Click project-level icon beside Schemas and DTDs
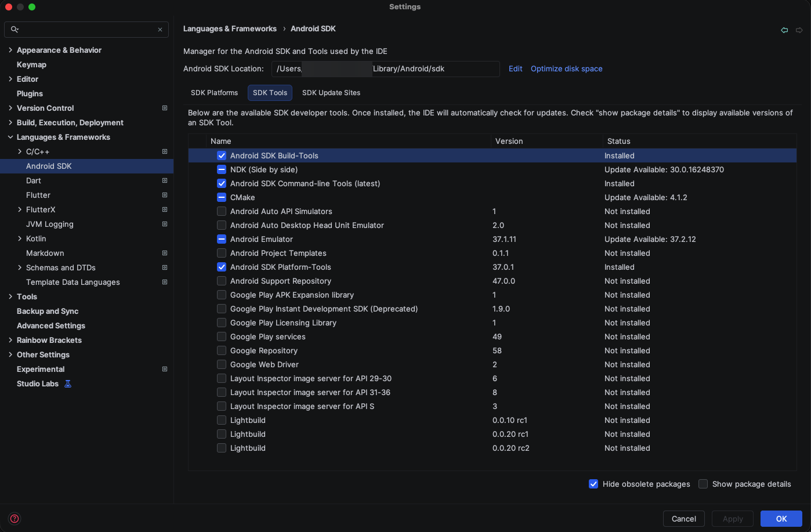Image resolution: width=811 pixels, height=532 pixels. click(165, 267)
